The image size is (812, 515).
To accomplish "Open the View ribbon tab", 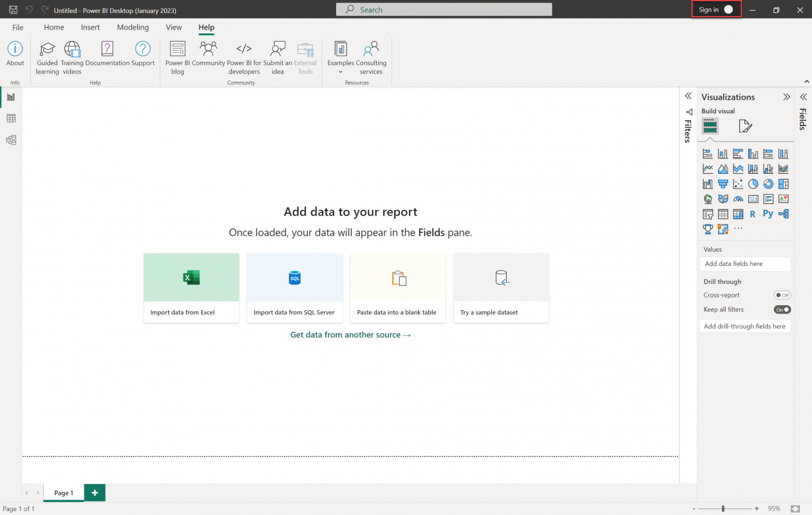I will coord(174,28).
